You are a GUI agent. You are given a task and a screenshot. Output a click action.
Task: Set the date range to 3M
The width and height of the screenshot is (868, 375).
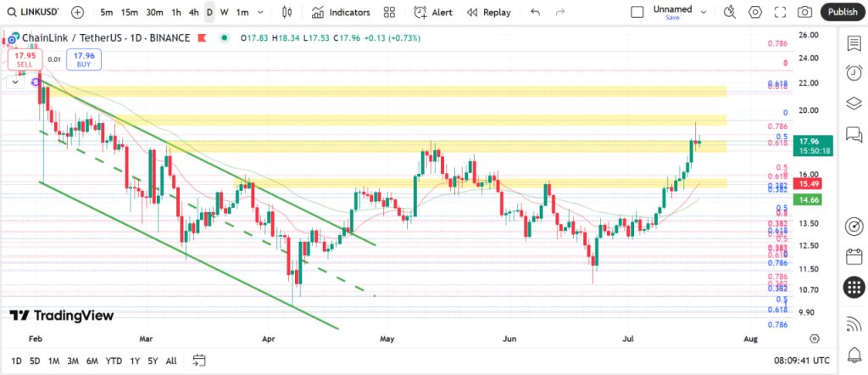pos(73,361)
